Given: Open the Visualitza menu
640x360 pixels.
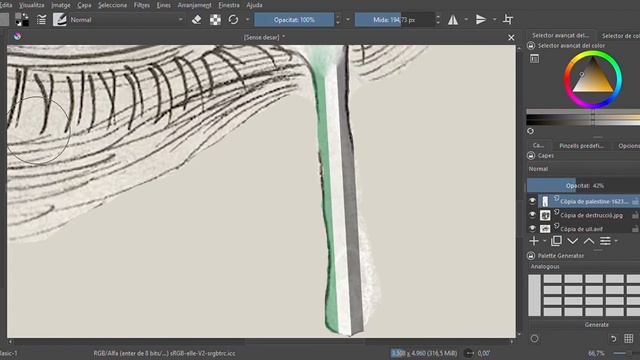Looking at the screenshot, I should pos(31,5).
